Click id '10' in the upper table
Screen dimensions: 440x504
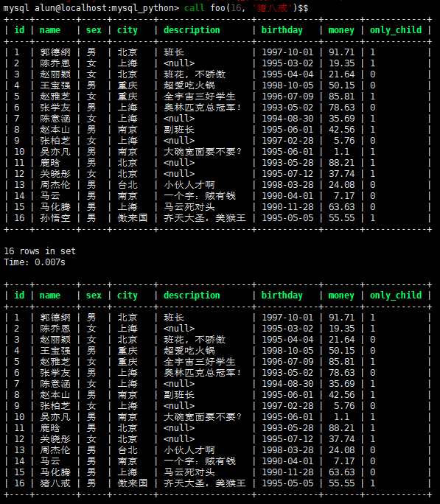pos(19,152)
